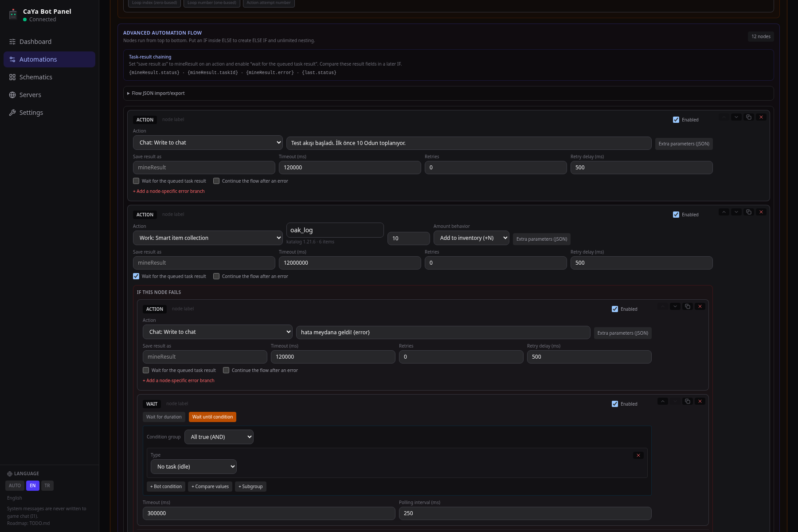The height and width of the screenshot is (532, 798).
Task: Click the oak_log item name field
Action: [x=335, y=230]
